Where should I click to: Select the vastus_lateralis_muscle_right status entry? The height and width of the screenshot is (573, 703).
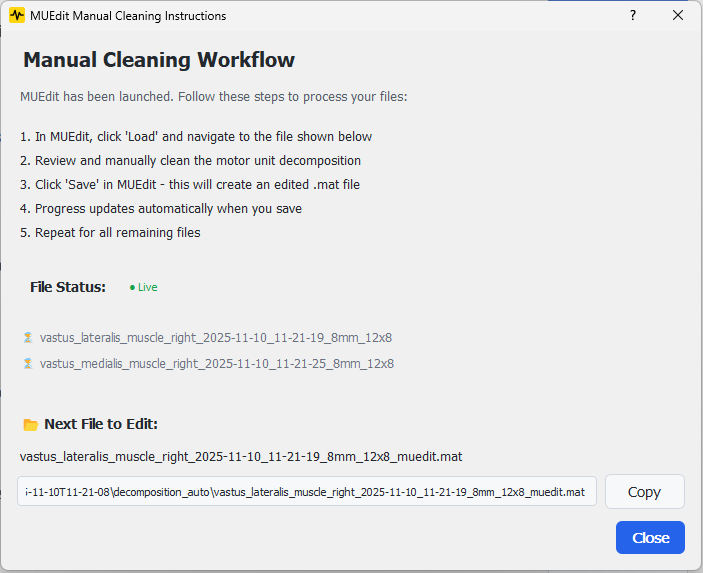point(216,338)
